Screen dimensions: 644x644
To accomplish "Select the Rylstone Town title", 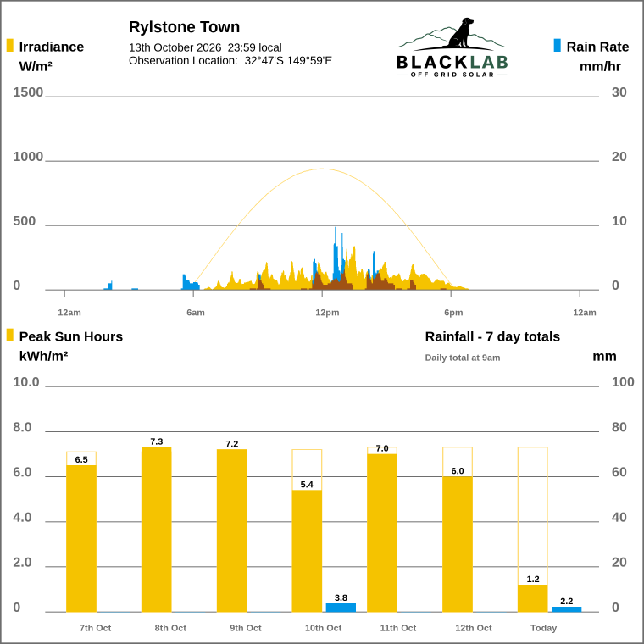I will pos(184,27).
